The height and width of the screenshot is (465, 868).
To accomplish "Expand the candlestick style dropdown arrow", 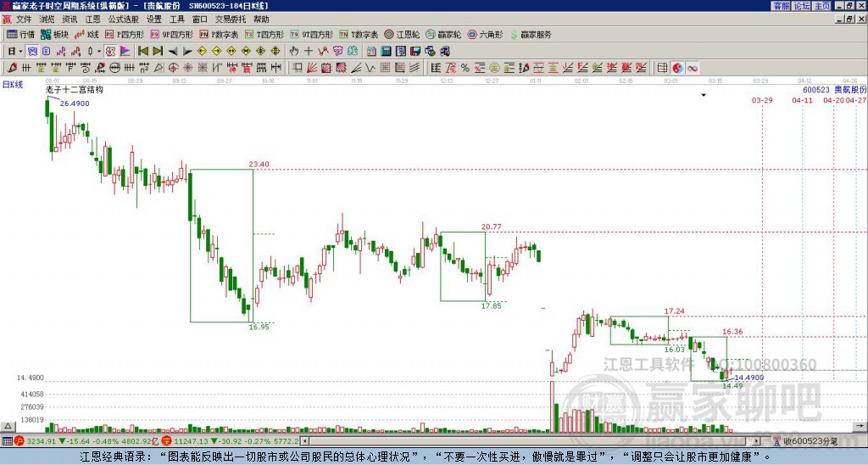I will [99, 52].
